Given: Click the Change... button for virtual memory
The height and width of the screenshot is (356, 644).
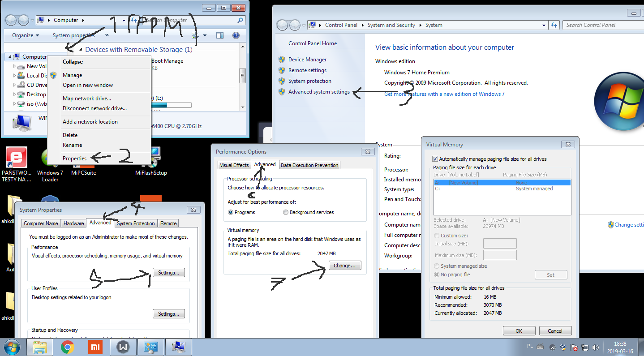Looking at the screenshot, I should 344,266.
